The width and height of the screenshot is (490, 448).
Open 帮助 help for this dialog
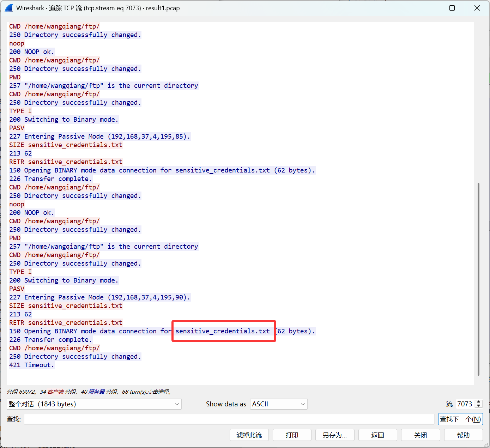click(463, 435)
